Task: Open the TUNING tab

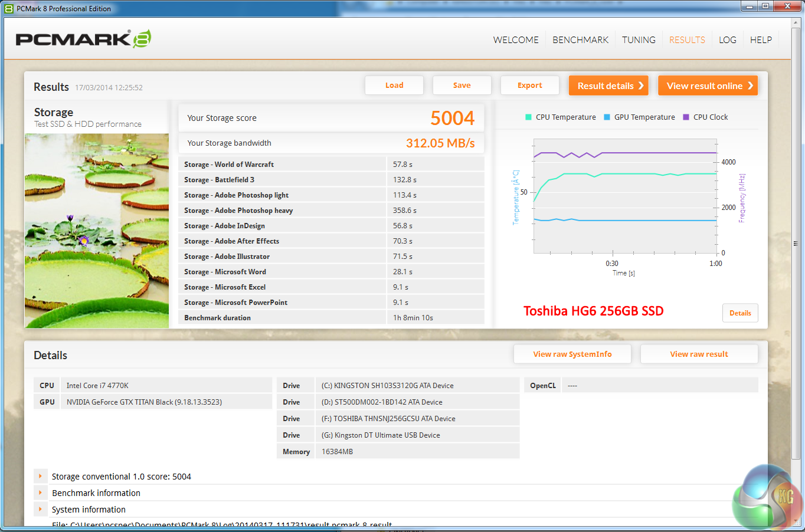Action: pyautogui.click(x=639, y=40)
